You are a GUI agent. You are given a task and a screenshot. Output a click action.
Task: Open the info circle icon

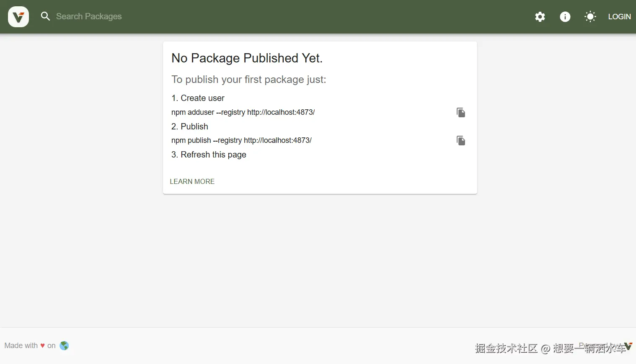[565, 17]
